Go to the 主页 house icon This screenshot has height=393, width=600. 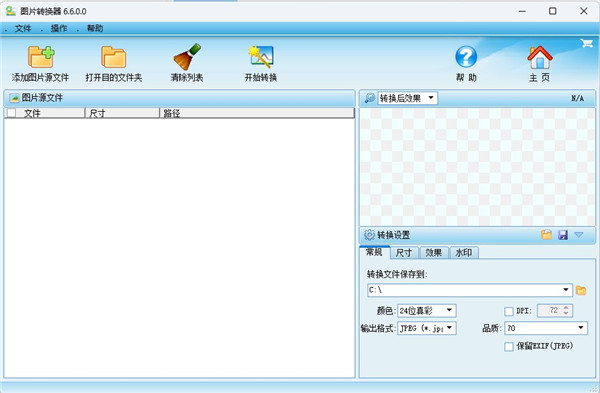[540, 57]
